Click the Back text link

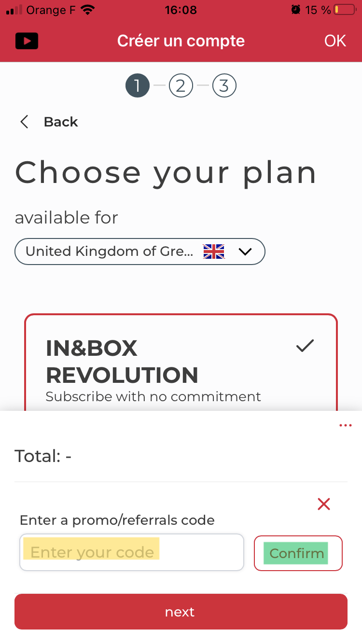point(61,122)
